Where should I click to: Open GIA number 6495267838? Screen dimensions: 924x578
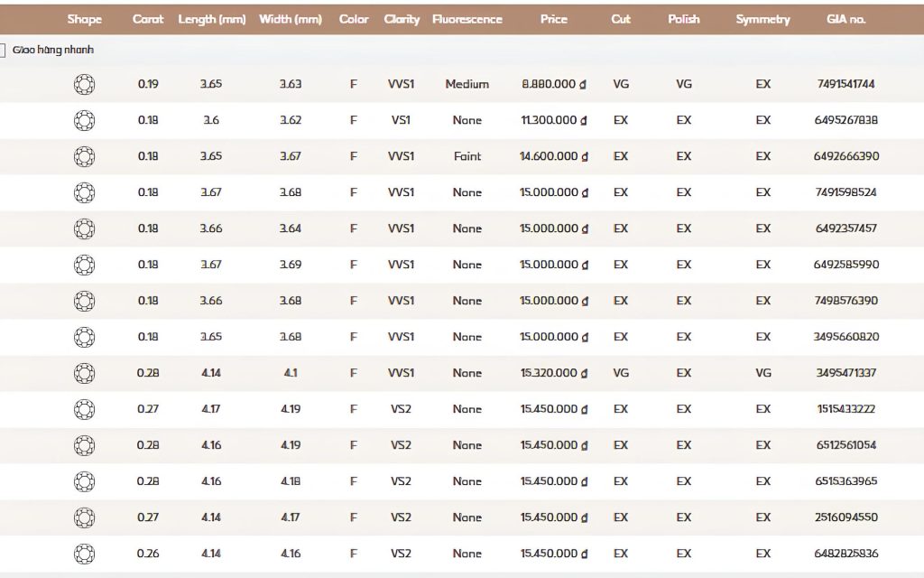[846, 120]
